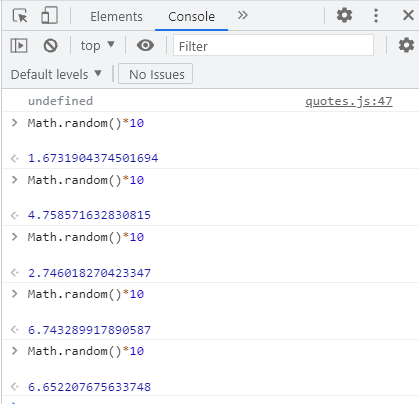Open DevTools settings gear in top bar
The height and width of the screenshot is (404, 419).
coord(344,15)
